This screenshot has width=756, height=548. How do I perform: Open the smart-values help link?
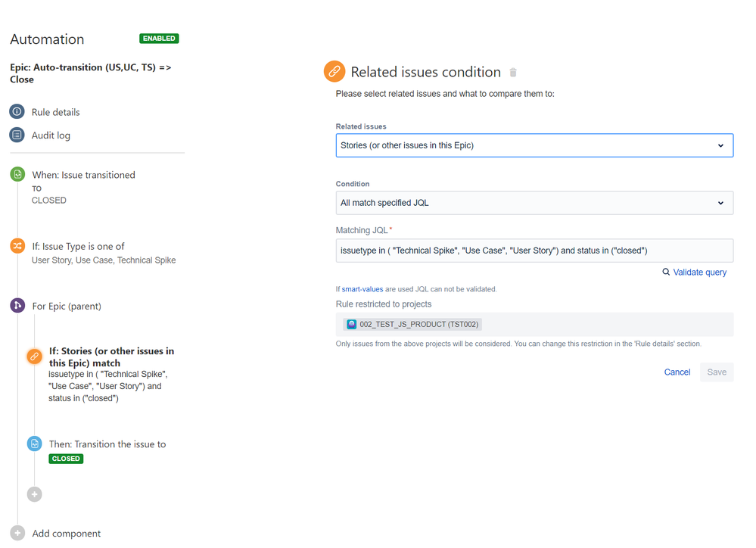point(362,289)
